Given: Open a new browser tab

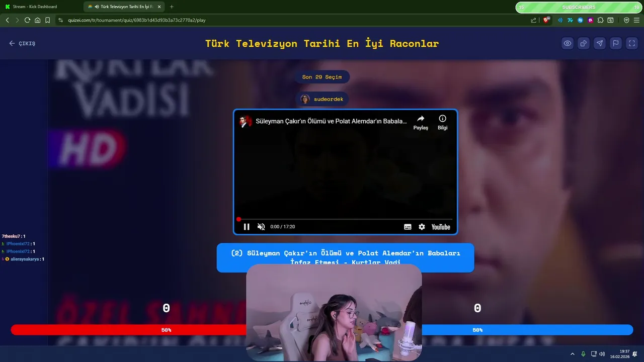Looking at the screenshot, I should click(172, 7).
